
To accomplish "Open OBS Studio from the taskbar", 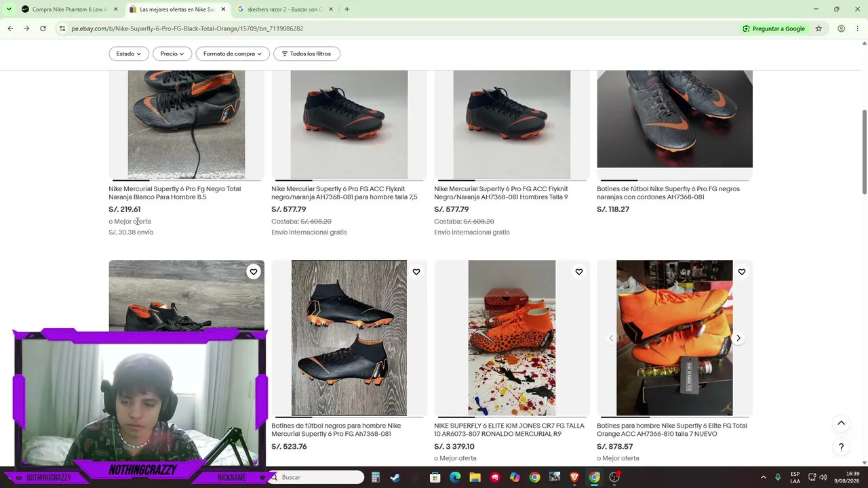I will coord(614,477).
